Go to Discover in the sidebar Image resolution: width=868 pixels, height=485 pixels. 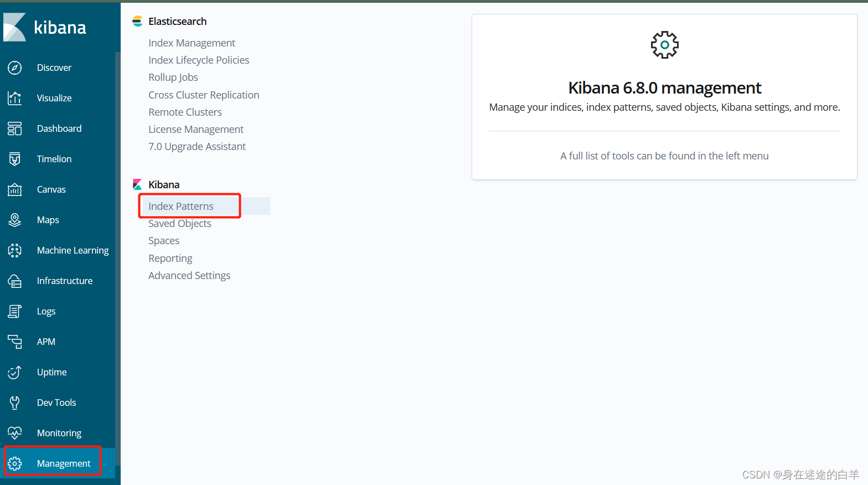[x=54, y=68]
